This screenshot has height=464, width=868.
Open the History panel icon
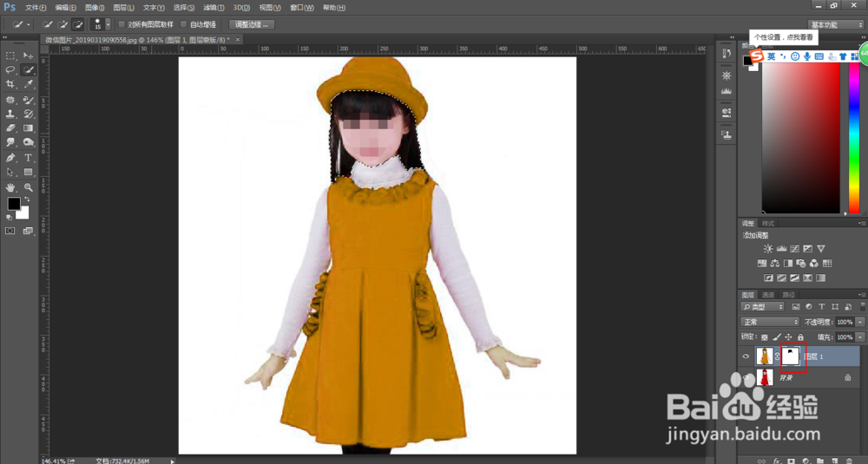pyautogui.click(x=727, y=54)
